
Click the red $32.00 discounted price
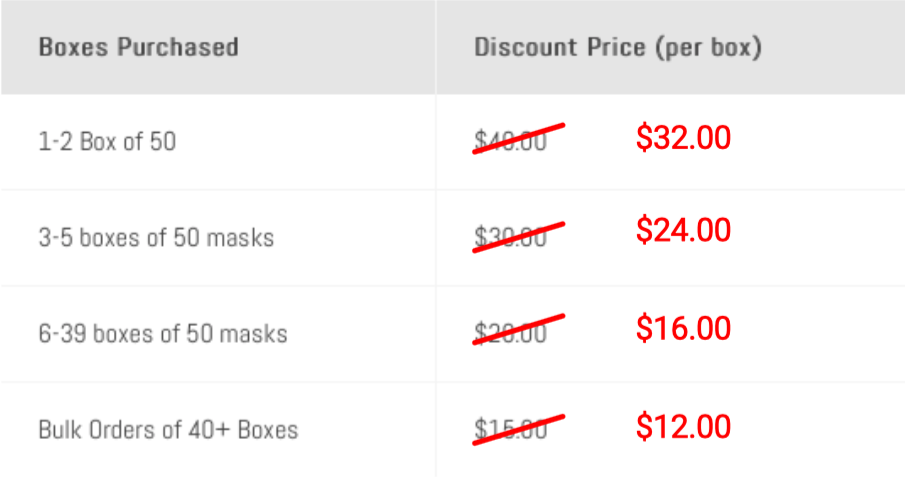click(683, 137)
